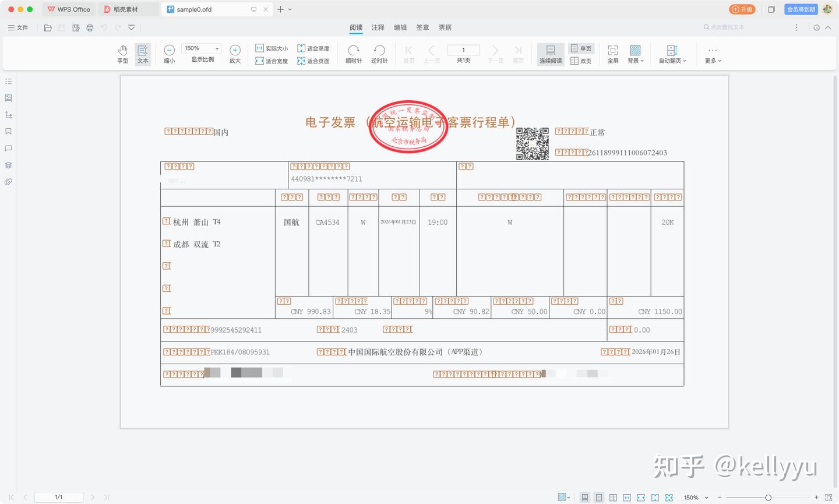Click the zoom out (缩小) button
This screenshot has height=504, width=839.
click(x=169, y=54)
